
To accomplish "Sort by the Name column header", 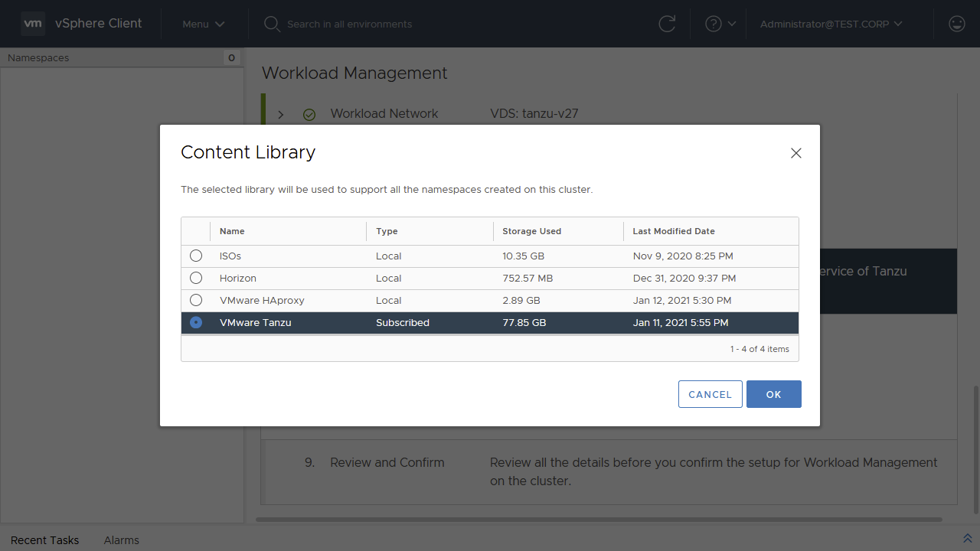I will coord(232,231).
